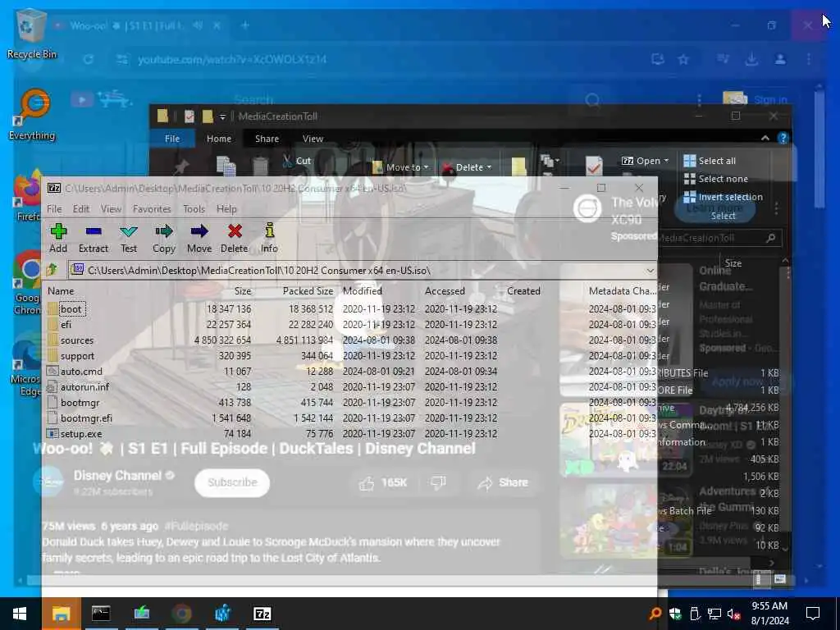Expand the Open dropdown in Explorer ribbon
The width and height of the screenshot is (840, 630).
tap(666, 161)
